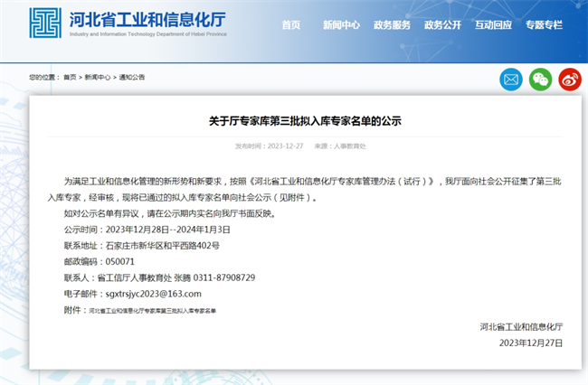Click the 来源：人事教育处 source label
The height and width of the screenshot is (385, 588).
tap(340, 146)
